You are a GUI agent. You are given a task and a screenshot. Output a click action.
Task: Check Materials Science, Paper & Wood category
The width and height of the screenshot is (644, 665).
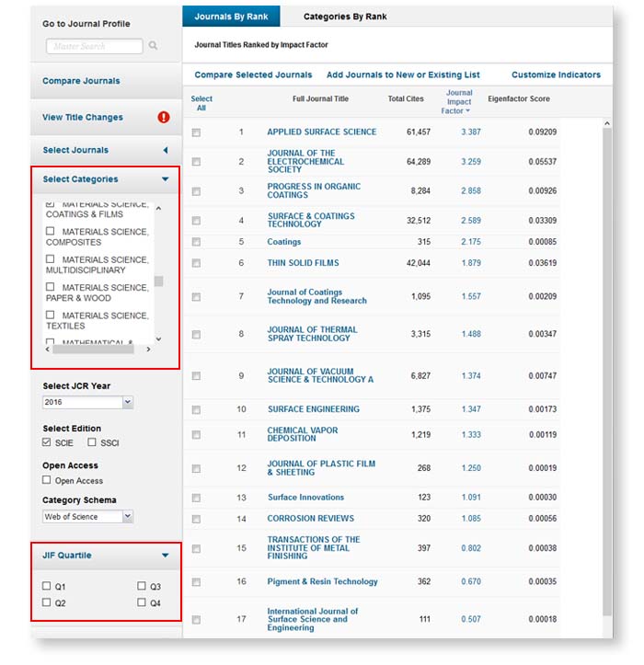[50, 287]
